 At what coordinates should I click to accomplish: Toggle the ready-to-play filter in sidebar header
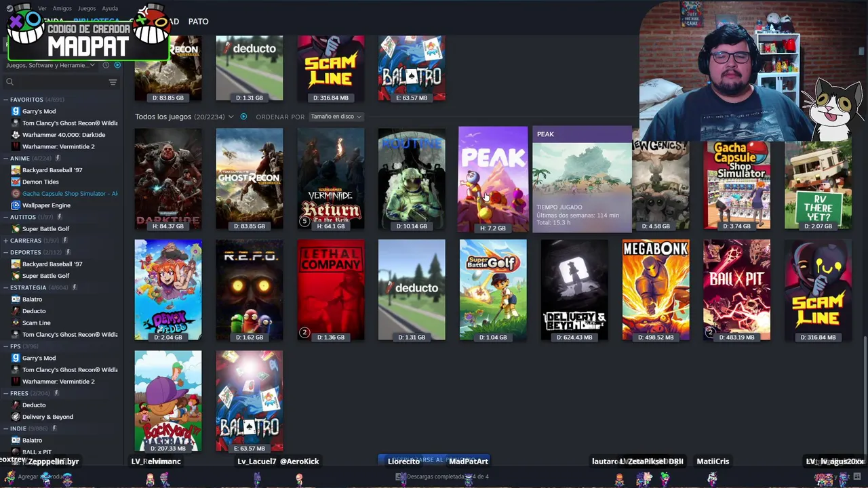point(117,65)
